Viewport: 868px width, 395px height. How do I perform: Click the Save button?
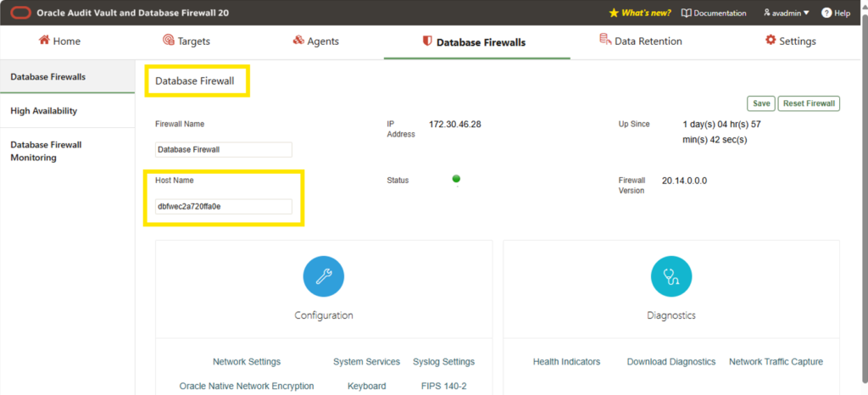pyautogui.click(x=761, y=103)
